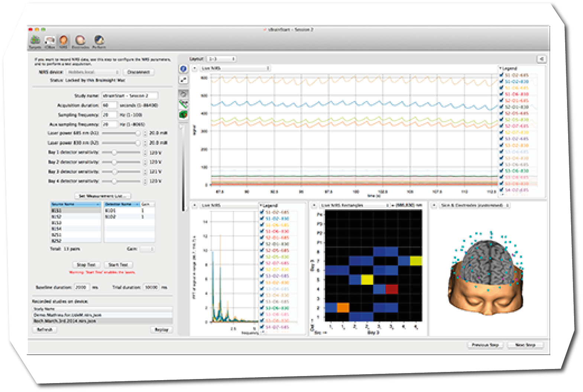Click the Baseline duration field
The width and height of the screenshot is (583, 392).
(x=82, y=287)
